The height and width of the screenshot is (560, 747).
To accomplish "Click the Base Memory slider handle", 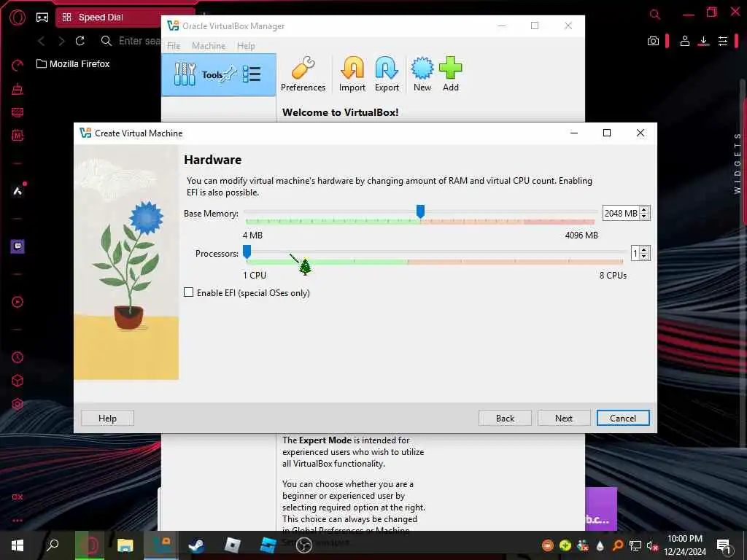I will tap(420, 211).
